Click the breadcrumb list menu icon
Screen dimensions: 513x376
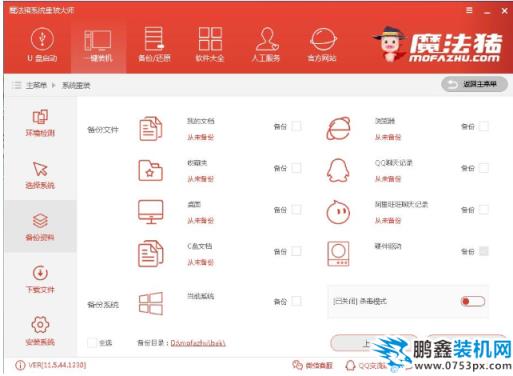point(16,85)
